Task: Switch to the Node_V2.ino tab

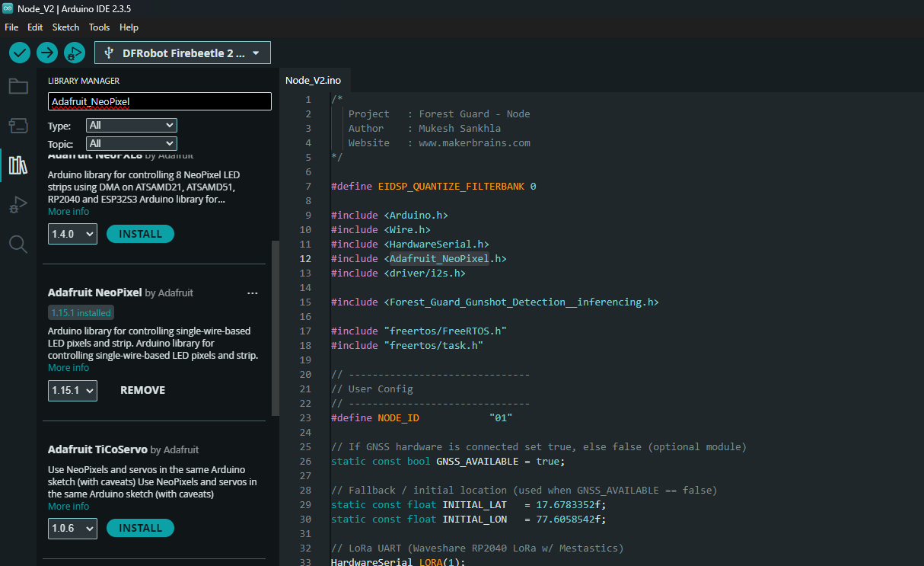Action: point(313,80)
